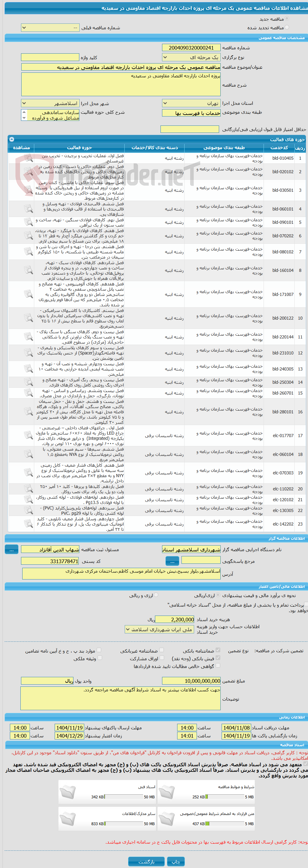Open نوع برگزاری dropdown
Image resolution: width=308 pixels, height=868 pixels.
click(191, 57)
